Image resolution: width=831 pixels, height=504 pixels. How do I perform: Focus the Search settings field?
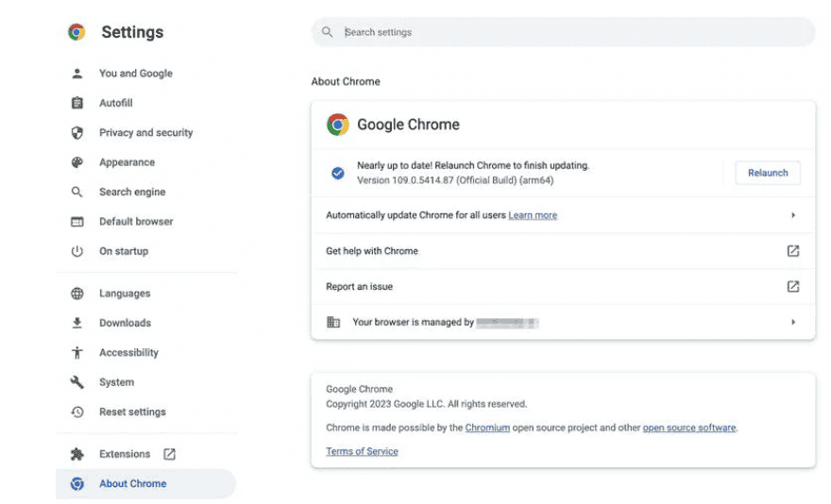[567, 32]
